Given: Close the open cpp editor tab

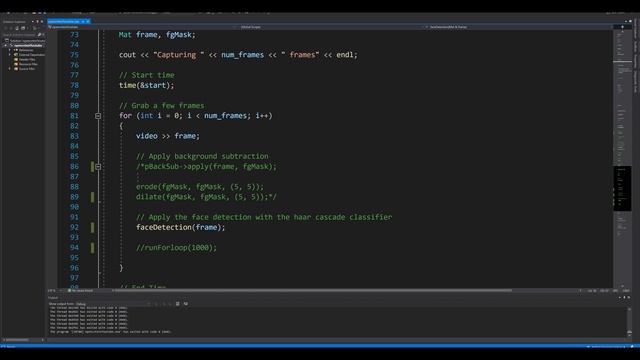Looking at the screenshot, I should point(87,21).
